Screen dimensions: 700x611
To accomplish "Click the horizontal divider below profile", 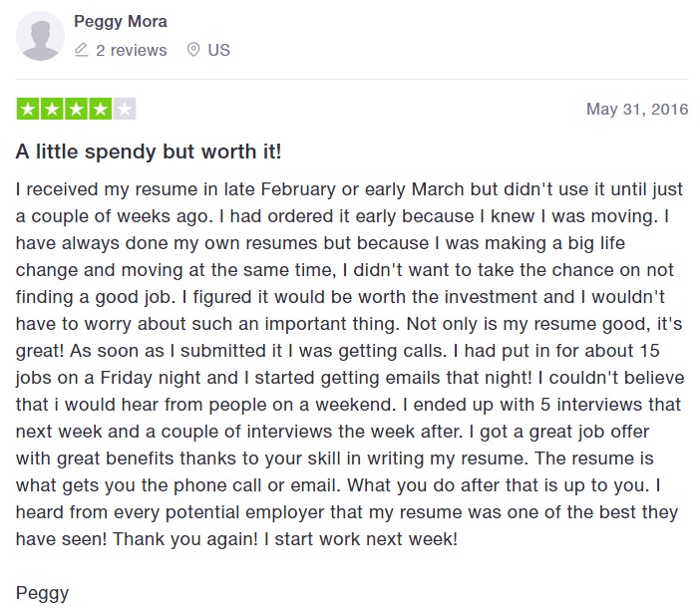I will click(x=352, y=80).
